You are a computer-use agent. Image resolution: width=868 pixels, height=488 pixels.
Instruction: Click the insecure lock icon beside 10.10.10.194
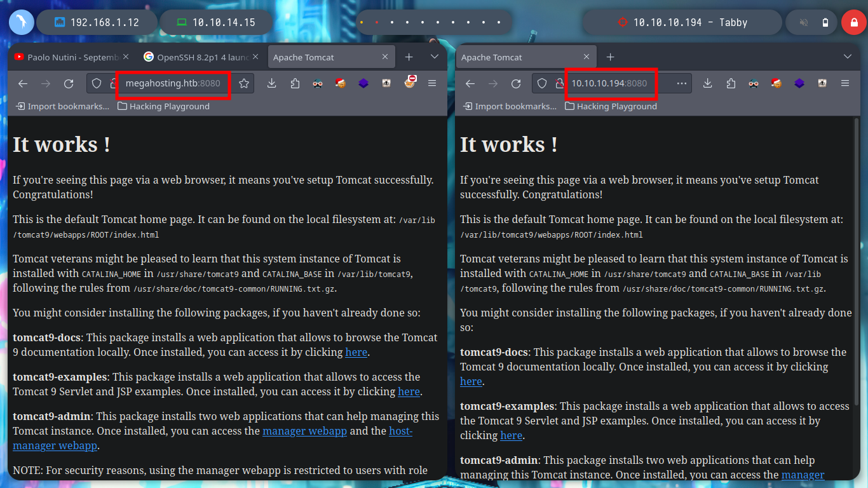pyautogui.click(x=559, y=83)
